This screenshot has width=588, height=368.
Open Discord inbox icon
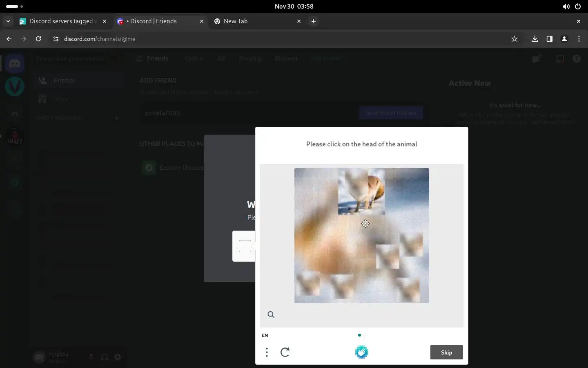560,59
